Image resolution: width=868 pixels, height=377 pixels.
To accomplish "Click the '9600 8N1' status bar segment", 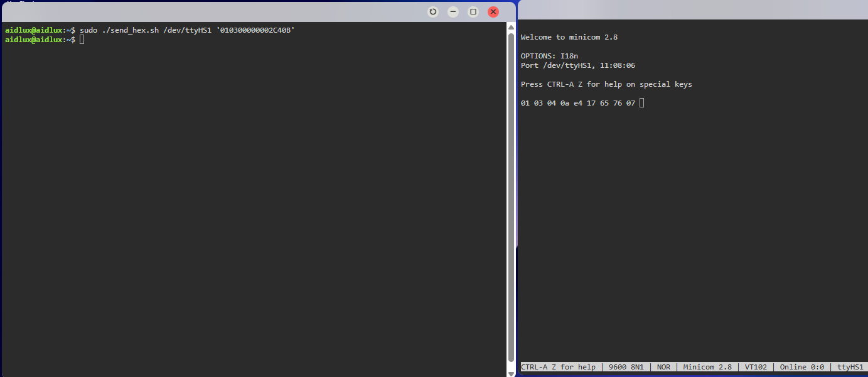I will tap(626, 367).
